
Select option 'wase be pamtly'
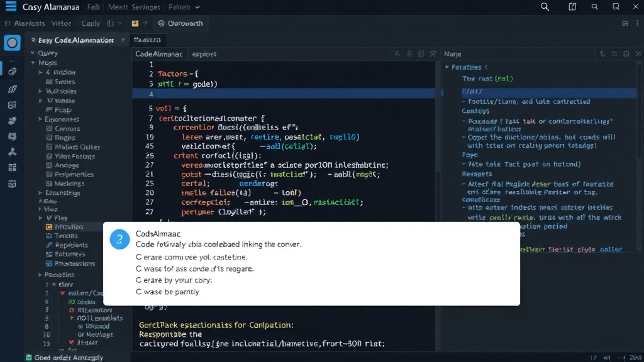[x=167, y=292]
